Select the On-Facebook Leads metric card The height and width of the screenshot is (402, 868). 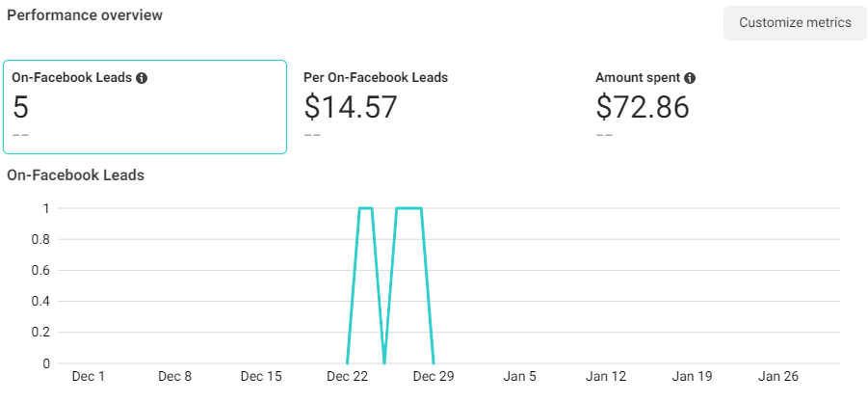point(145,107)
